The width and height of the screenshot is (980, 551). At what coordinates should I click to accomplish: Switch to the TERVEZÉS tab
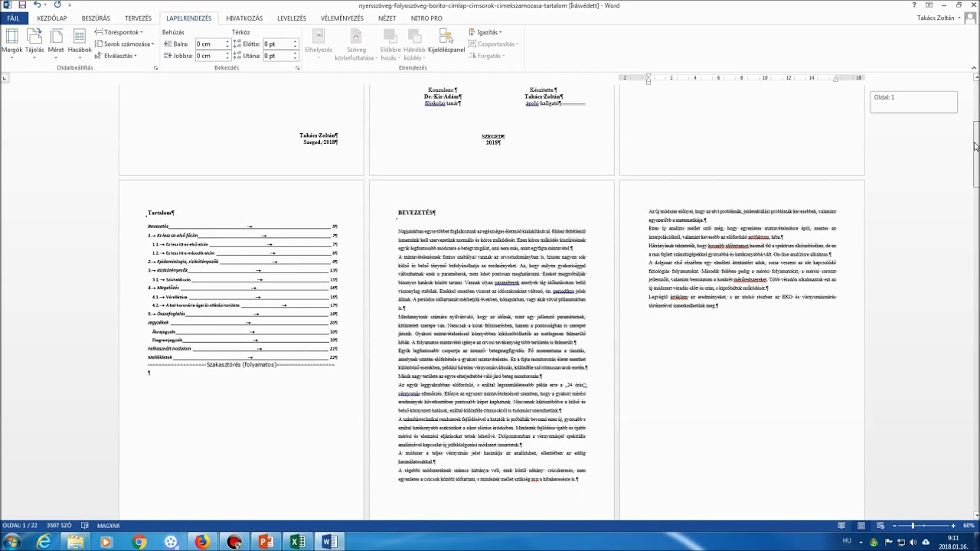tap(138, 18)
